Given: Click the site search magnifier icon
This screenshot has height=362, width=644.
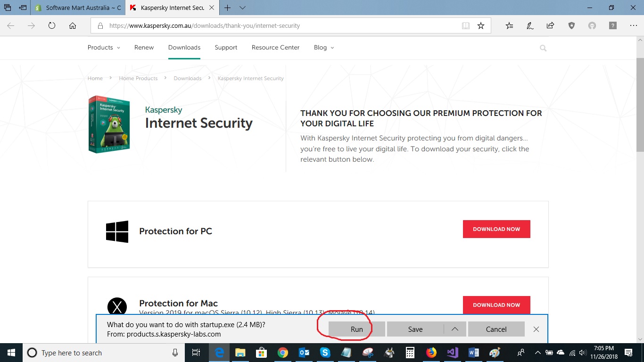Looking at the screenshot, I should click(x=543, y=48).
